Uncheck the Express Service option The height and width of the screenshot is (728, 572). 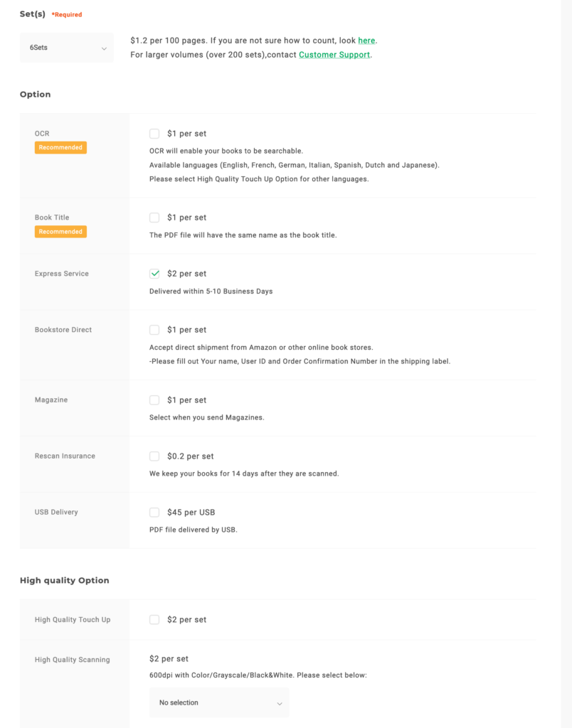[x=154, y=274]
